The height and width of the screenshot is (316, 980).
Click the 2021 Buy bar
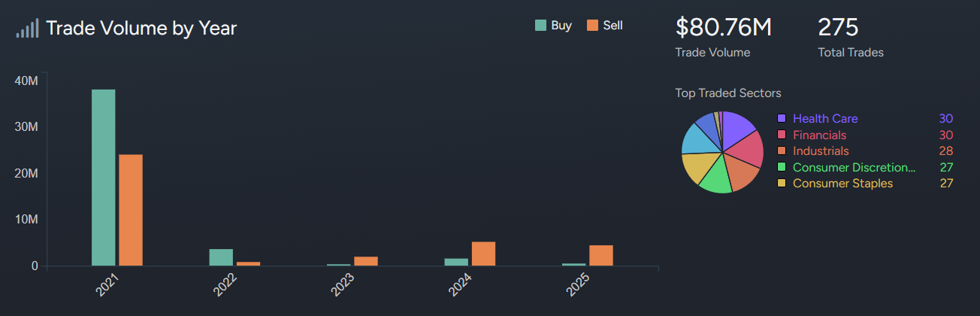(x=104, y=178)
